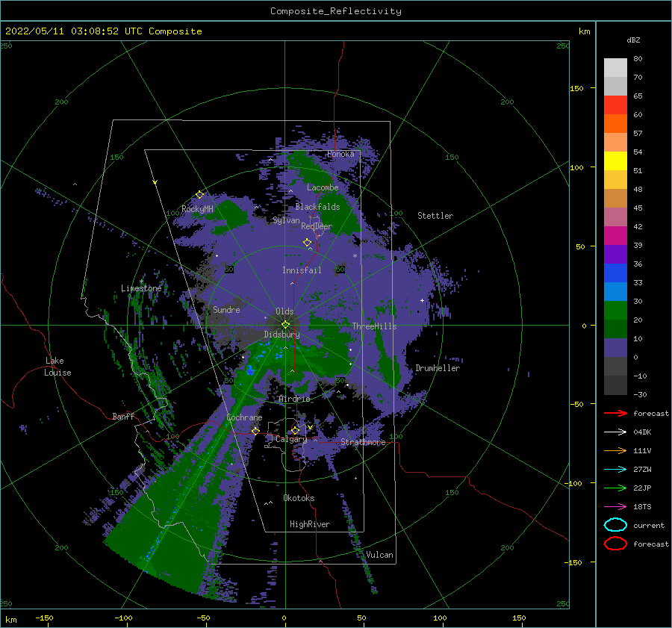
Task: Click the yellow diamond marker near RockyMH
Action: pyautogui.click(x=199, y=195)
